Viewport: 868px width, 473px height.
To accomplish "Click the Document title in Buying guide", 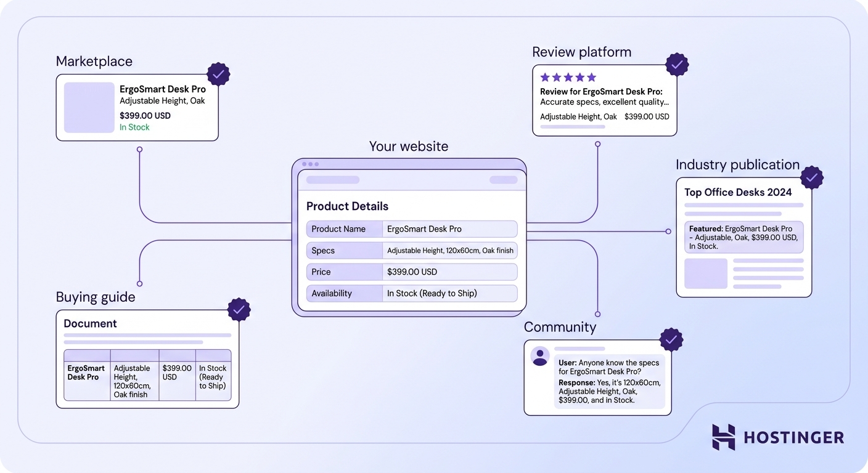I will 90,323.
